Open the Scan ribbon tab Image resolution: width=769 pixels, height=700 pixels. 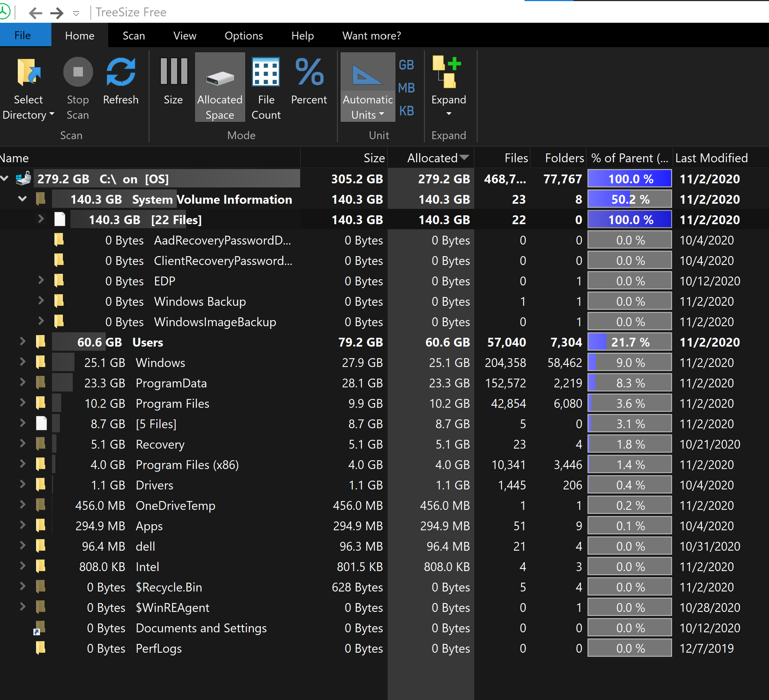coord(133,36)
